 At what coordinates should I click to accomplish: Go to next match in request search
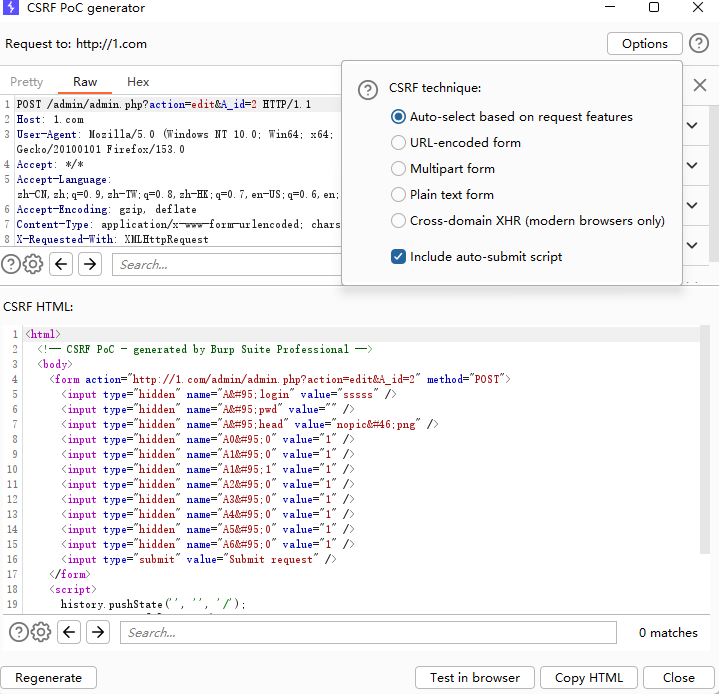90,264
